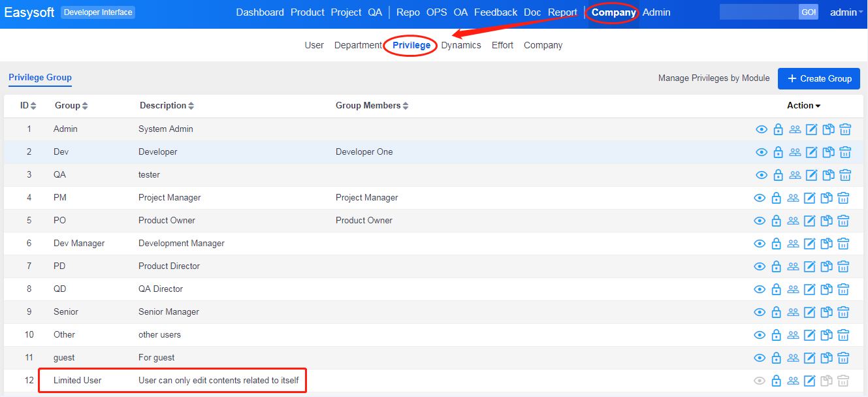
Task: Delete the guest group with trash icon
Action: [843, 358]
